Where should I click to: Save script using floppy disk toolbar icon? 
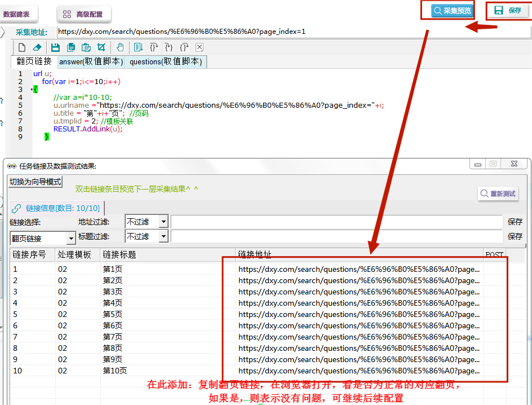click(55, 47)
